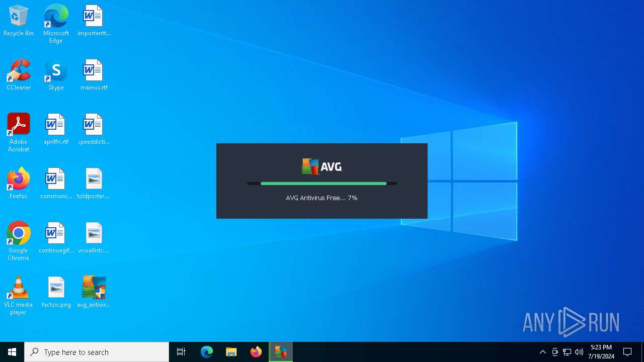Click the AVG logo in installer
The image size is (644, 362).
[322, 166]
